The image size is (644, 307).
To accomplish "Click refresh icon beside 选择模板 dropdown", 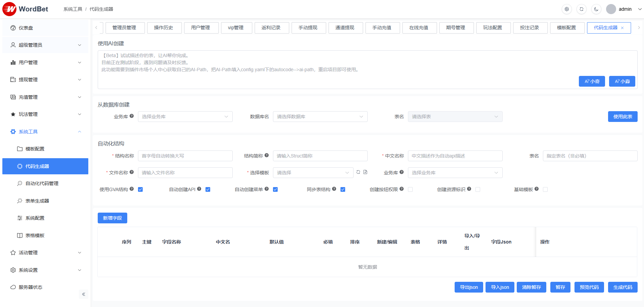I will click(x=358, y=172).
